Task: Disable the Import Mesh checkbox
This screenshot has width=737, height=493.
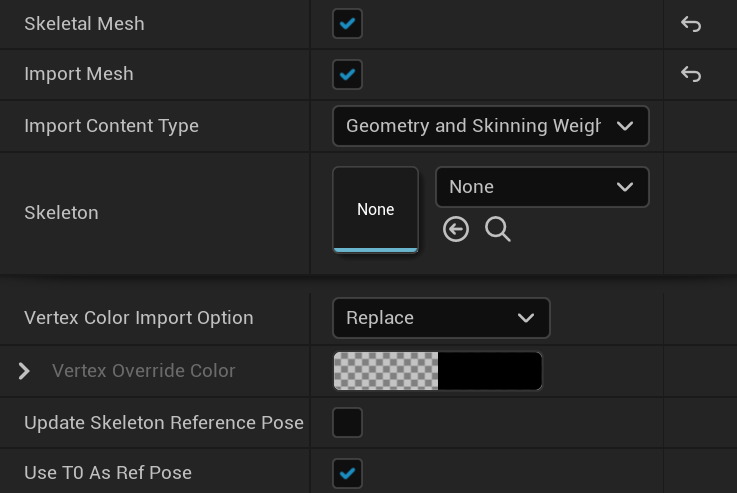Action: [x=347, y=74]
